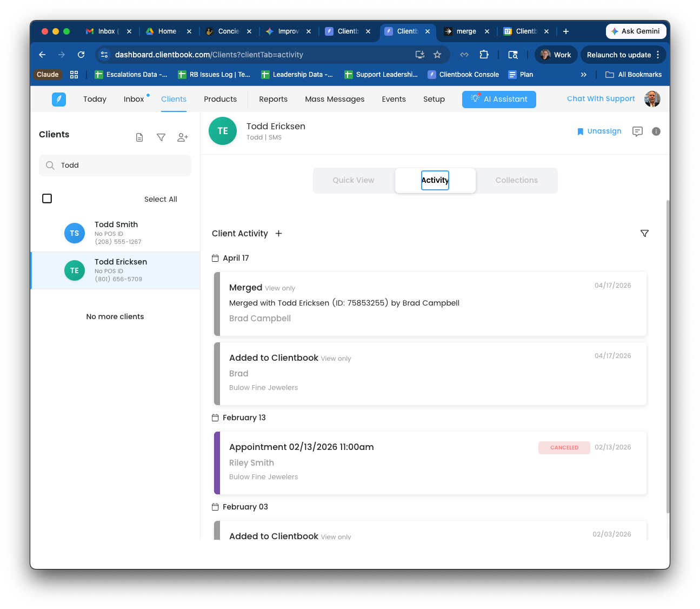Click the document export icon in Clients
The image size is (700, 609).
[139, 137]
